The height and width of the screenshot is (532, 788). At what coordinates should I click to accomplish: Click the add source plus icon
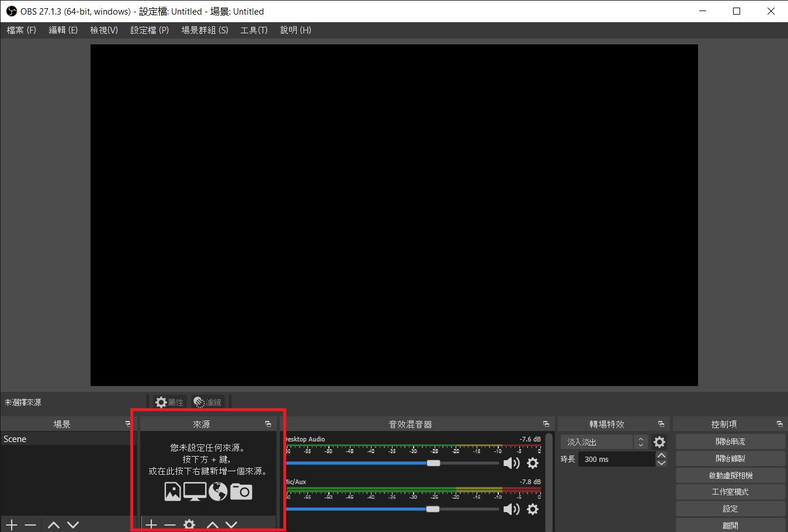pos(151,524)
